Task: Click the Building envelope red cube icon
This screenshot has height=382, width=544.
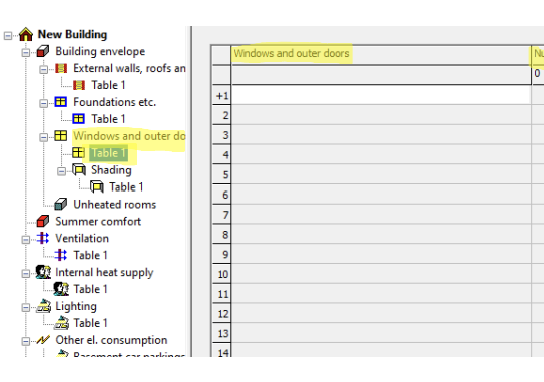Action: click(43, 51)
